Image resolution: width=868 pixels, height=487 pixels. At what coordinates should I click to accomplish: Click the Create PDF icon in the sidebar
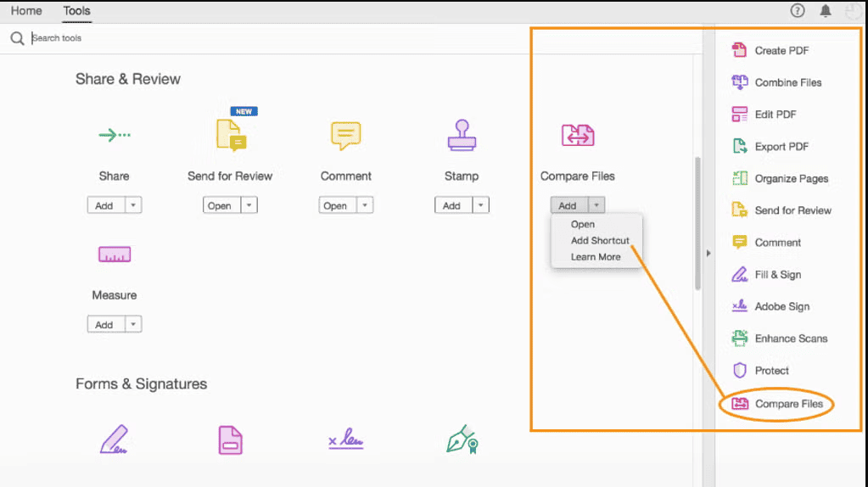[x=739, y=50]
